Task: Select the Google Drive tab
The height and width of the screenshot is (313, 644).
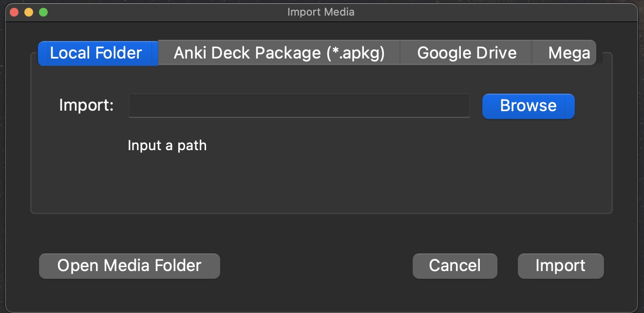Action: [466, 53]
